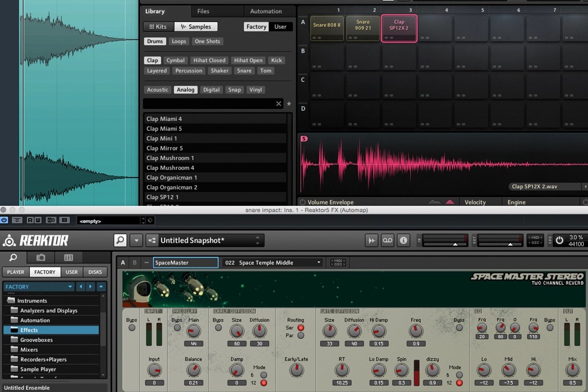Select the Clap SP12X 2 pad
This screenshot has height=392, width=588.
tap(399, 29)
